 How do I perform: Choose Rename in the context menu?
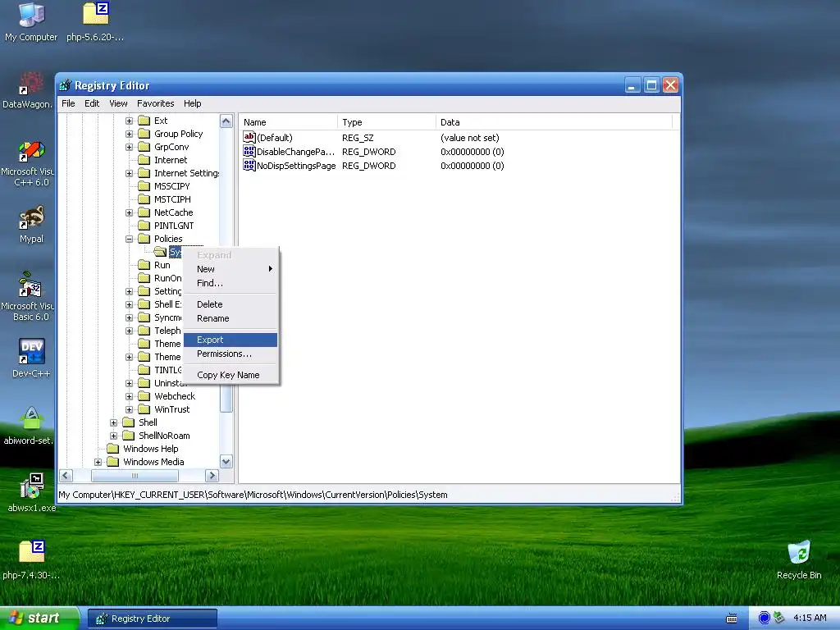coord(231,318)
